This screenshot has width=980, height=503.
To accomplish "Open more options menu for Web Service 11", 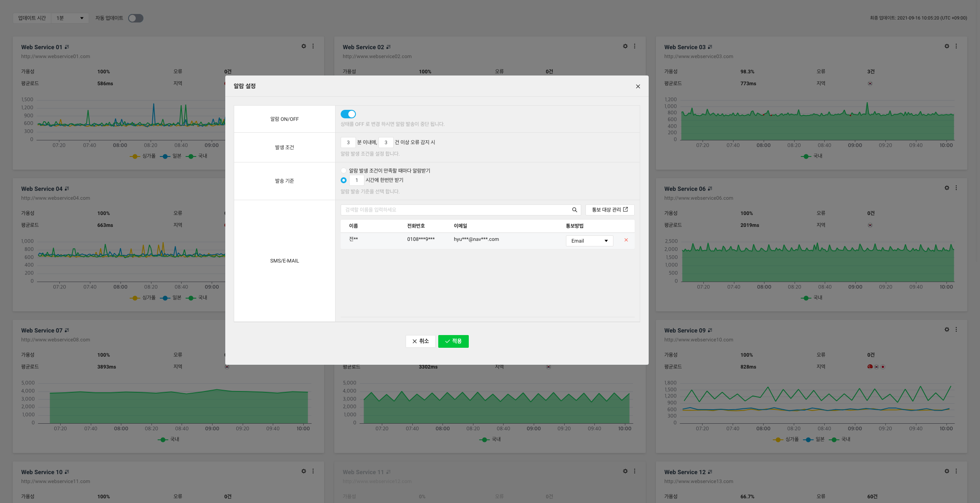I will click(635, 471).
